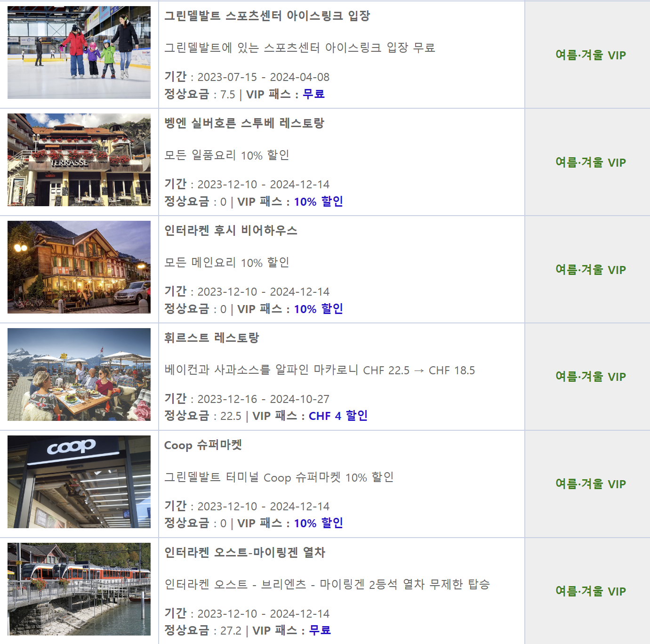Screen dimensions: 650x644
Task: Click title 그린델발트 스포츠센터 아이스링크 입장
Action: click(267, 16)
